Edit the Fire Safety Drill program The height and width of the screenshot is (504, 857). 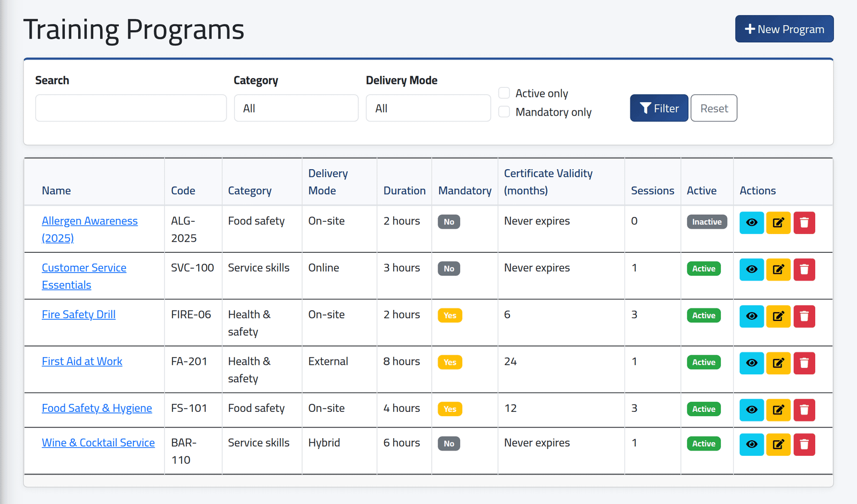[778, 317]
